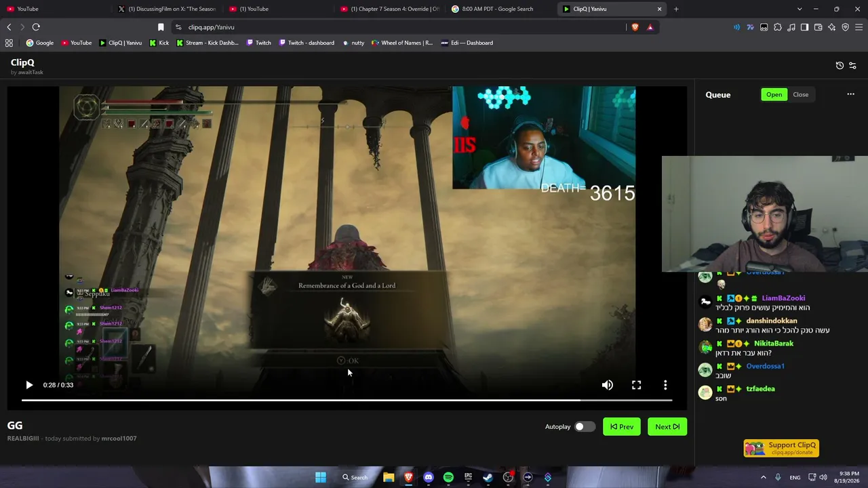
Task: Go to the previous clip with Prev
Action: (x=622, y=427)
